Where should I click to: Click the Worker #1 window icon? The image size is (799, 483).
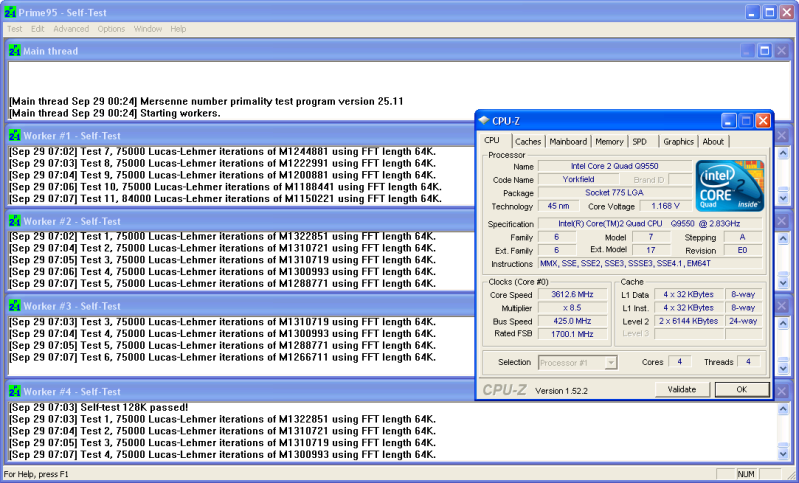[15, 136]
